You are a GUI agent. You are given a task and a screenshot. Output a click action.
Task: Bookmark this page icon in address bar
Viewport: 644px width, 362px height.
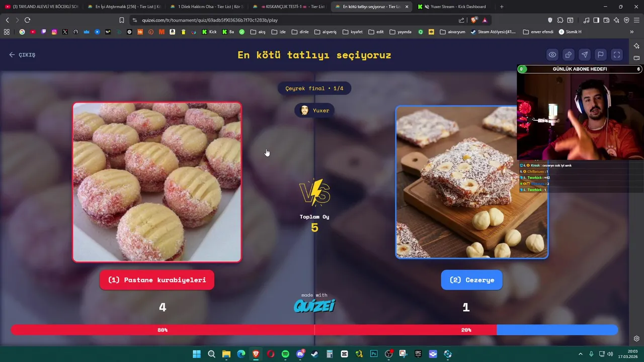[x=122, y=20]
